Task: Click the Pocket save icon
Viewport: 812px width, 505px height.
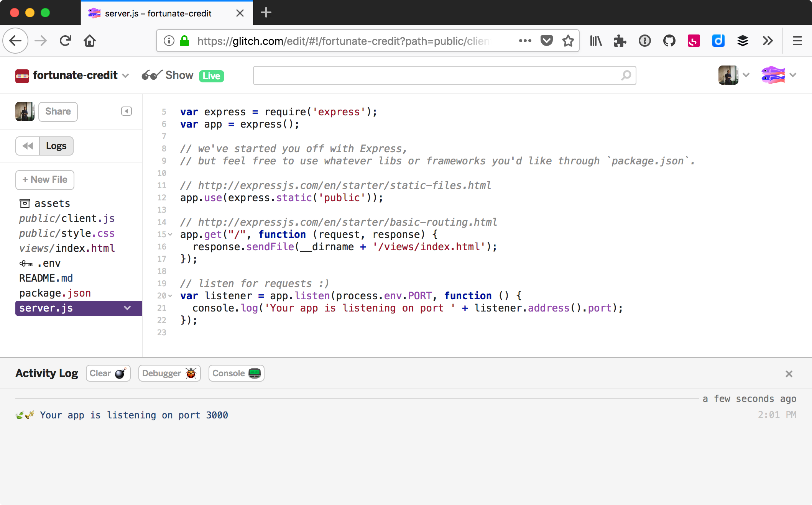Action: tap(546, 41)
